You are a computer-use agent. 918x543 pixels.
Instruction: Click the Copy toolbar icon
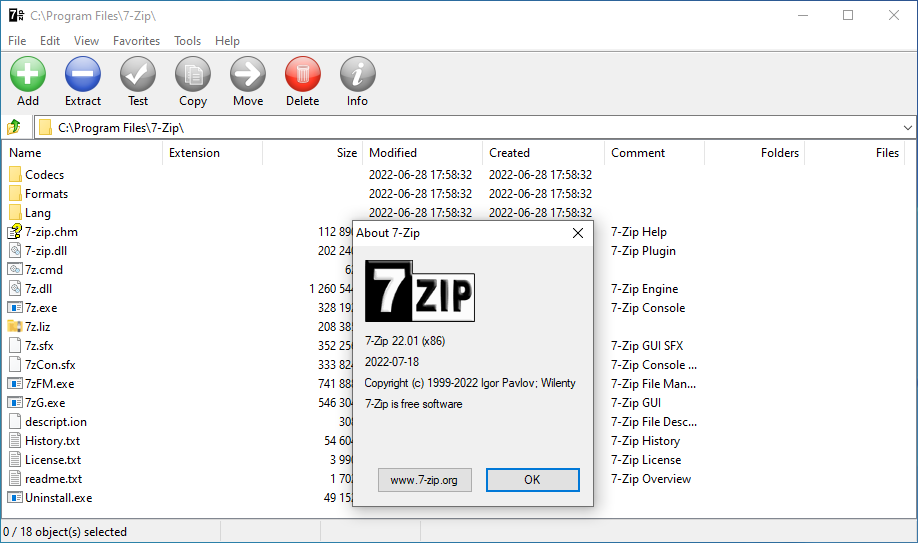tap(193, 74)
